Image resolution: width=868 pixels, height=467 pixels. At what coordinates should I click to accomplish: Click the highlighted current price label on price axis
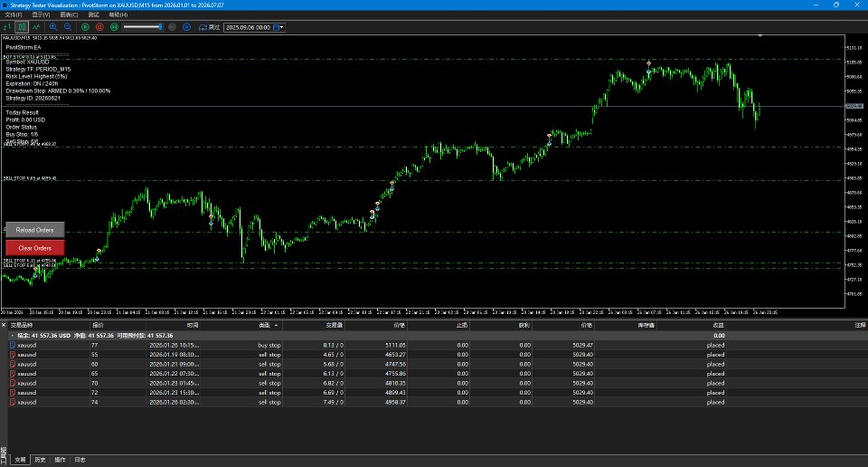(x=854, y=106)
